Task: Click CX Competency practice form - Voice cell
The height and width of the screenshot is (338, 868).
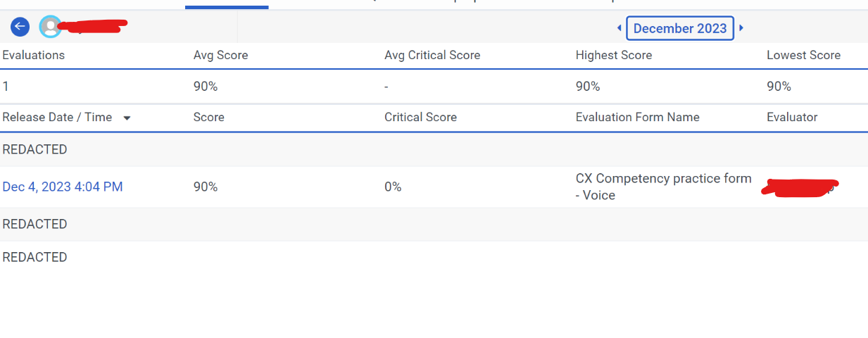Action: (663, 187)
